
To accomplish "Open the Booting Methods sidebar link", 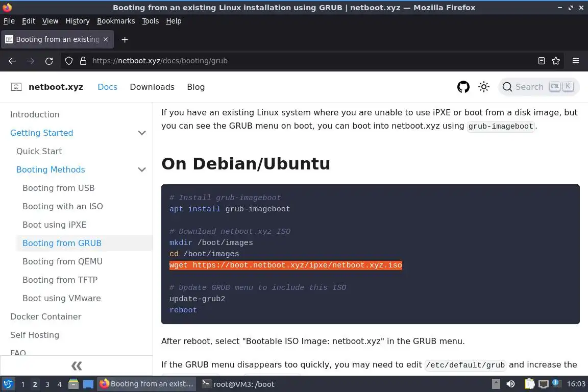I will [51, 169].
